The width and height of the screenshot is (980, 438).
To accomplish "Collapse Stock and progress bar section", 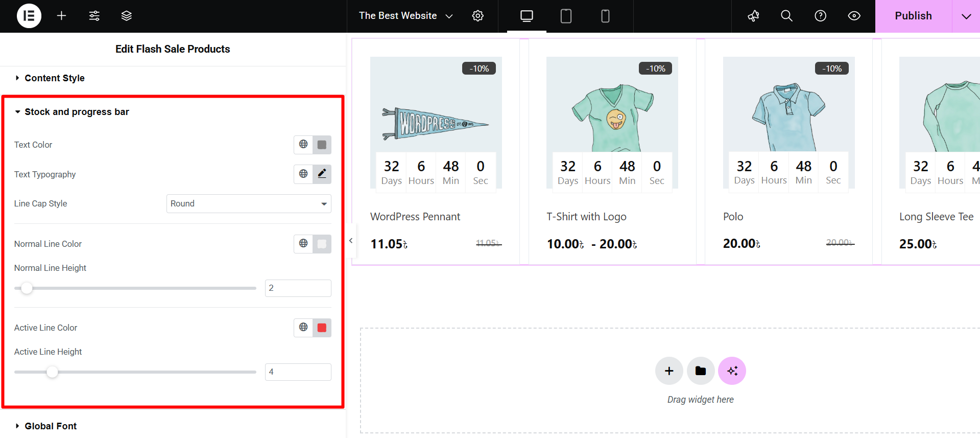I will pyautogui.click(x=77, y=112).
